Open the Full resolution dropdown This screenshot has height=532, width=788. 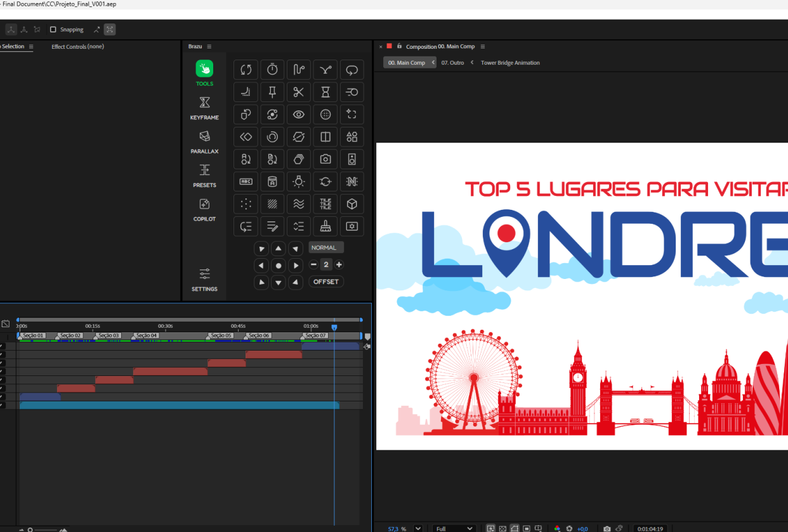click(x=454, y=528)
